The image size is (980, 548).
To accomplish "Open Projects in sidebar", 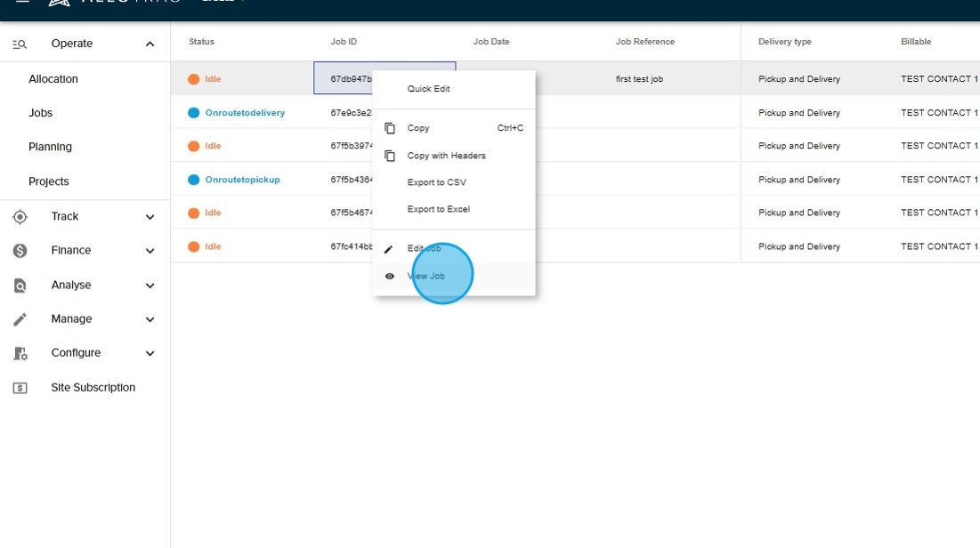I will (49, 181).
